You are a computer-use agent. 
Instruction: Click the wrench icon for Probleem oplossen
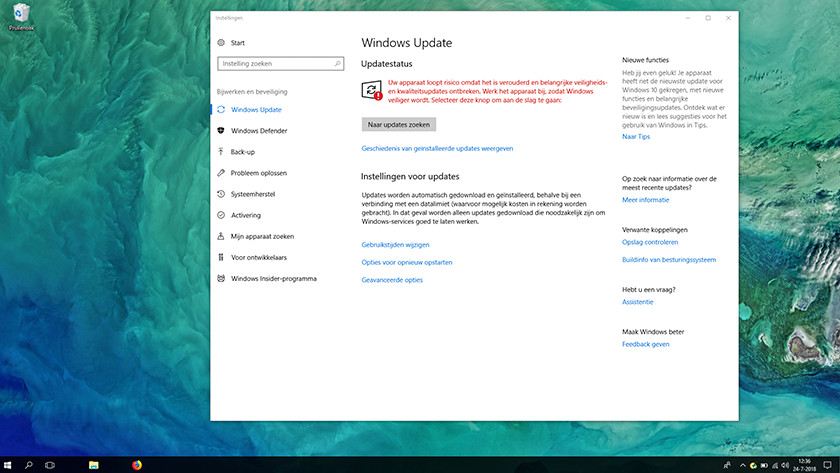[x=221, y=173]
